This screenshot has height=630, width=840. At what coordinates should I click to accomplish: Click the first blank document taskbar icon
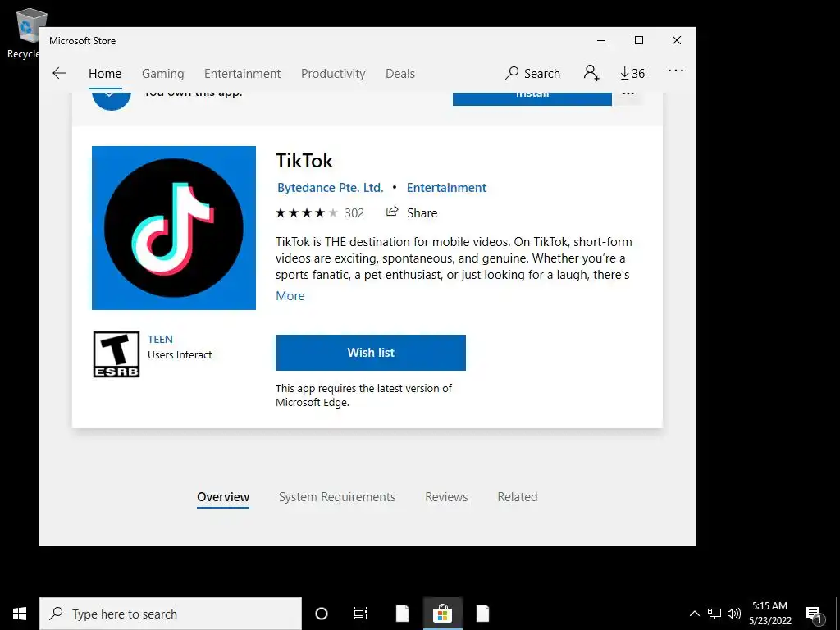402,614
